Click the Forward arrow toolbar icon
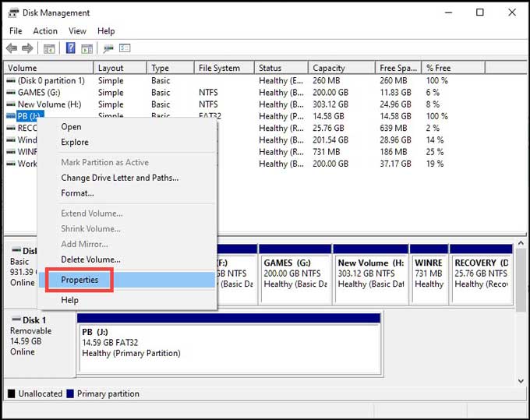Image resolution: width=530 pixels, height=420 pixels. coord(27,48)
